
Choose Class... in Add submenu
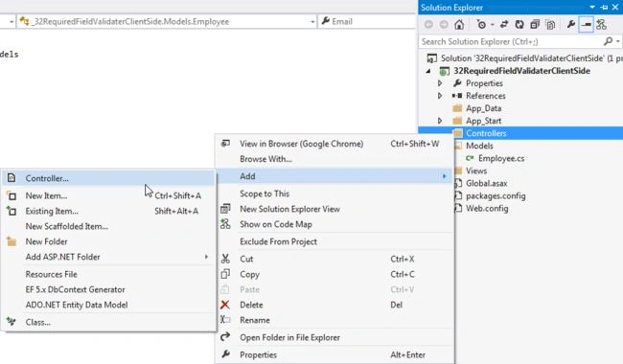click(108, 322)
